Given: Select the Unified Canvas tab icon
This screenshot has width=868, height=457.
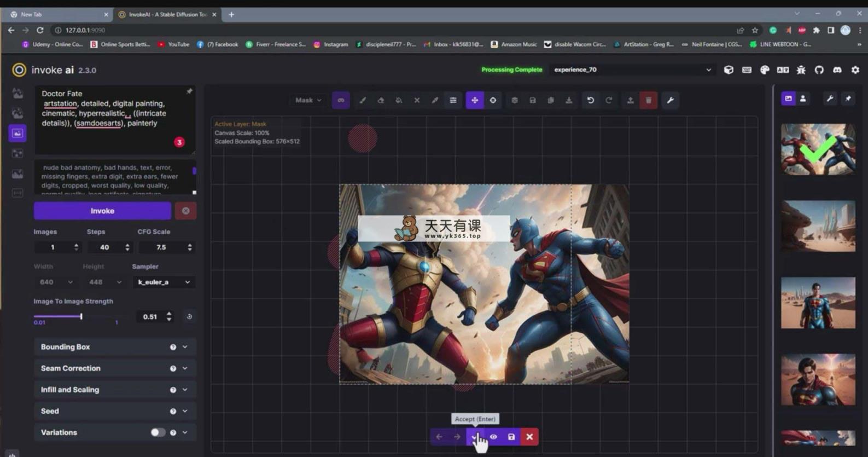Looking at the screenshot, I should click(18, 134).
